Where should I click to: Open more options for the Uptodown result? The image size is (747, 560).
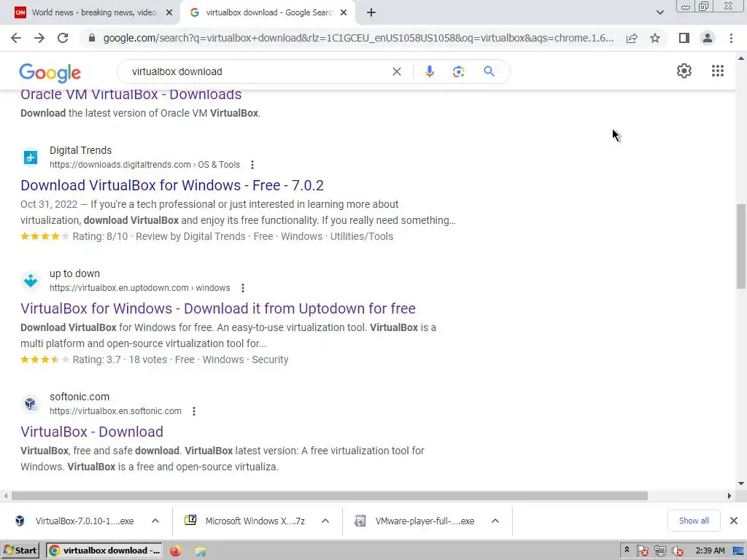(x=242, y=288)
